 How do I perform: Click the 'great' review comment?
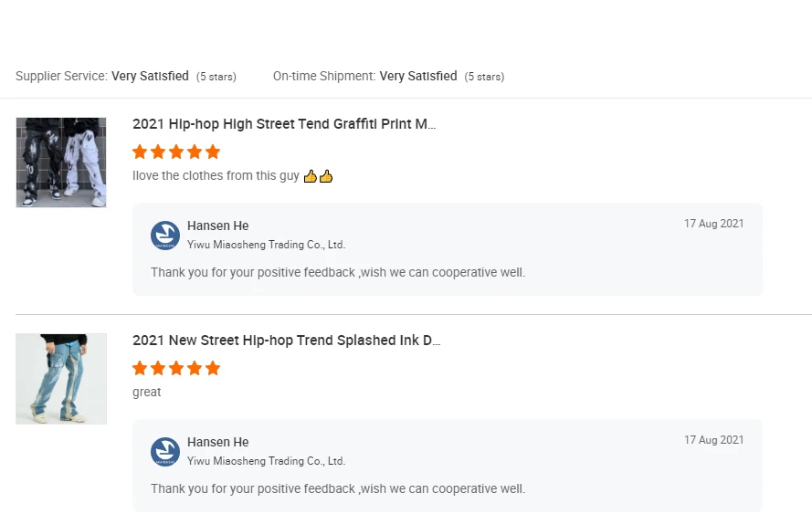pos(146,392)
